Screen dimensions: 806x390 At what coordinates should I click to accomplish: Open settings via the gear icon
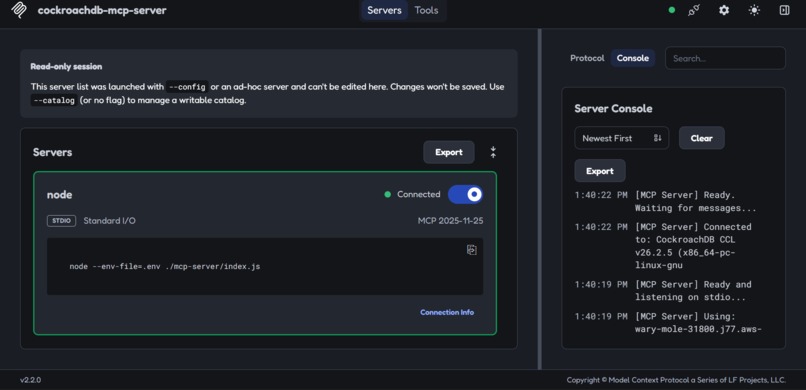tap(724, 10)
